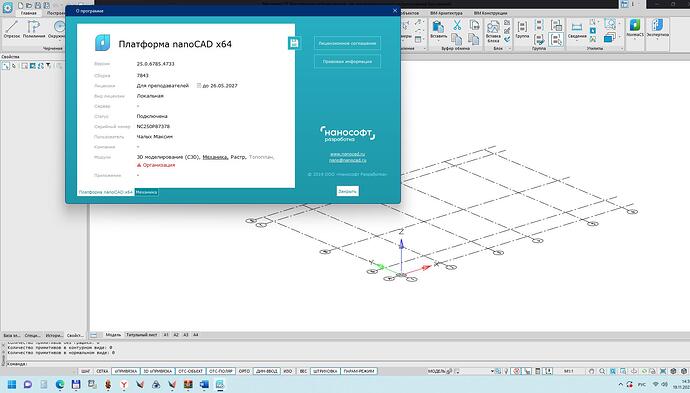Click the quick select icon in Свойства panel

[6, 66]
